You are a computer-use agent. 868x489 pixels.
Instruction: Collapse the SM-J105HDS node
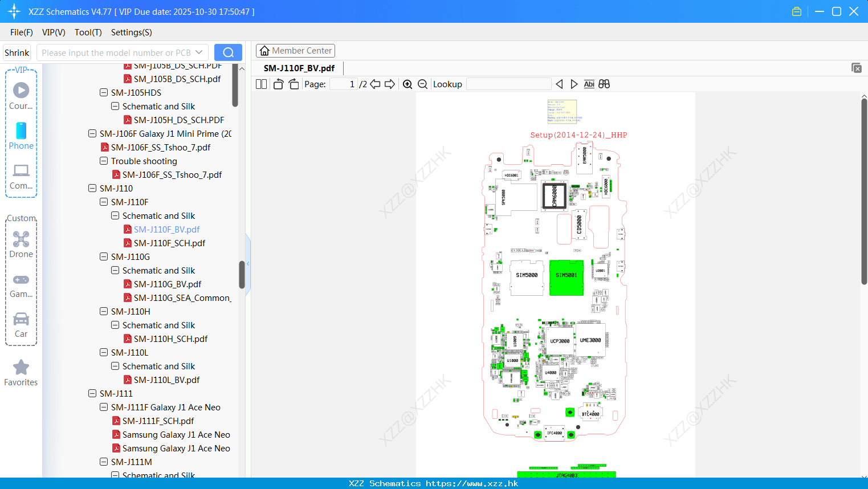(104, 92)
